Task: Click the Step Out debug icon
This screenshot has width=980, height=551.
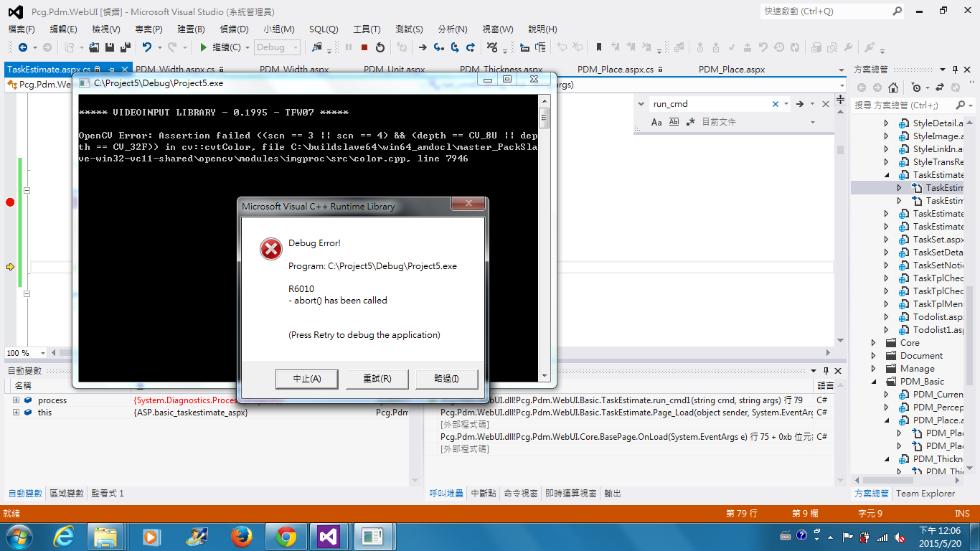Action: coord(471,47)
